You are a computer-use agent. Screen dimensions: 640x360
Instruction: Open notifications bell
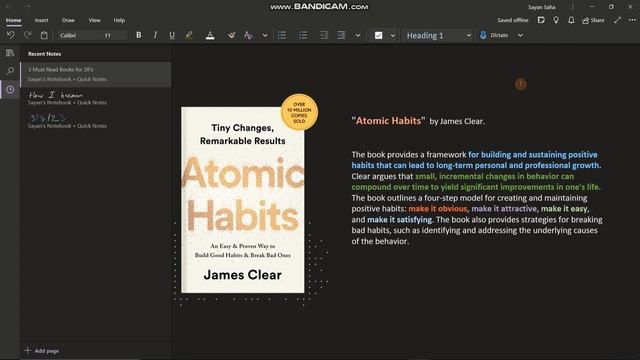click(571, 20)
